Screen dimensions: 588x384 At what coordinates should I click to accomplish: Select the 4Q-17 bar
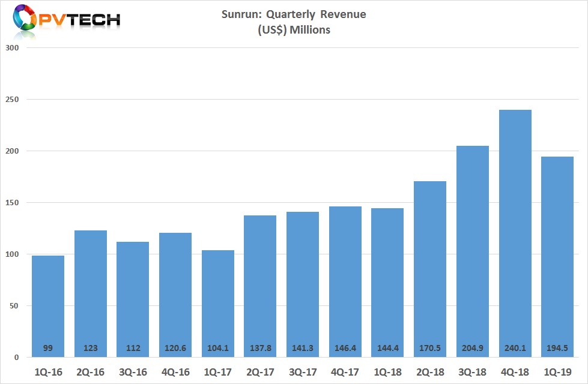(x=345, y=282)
